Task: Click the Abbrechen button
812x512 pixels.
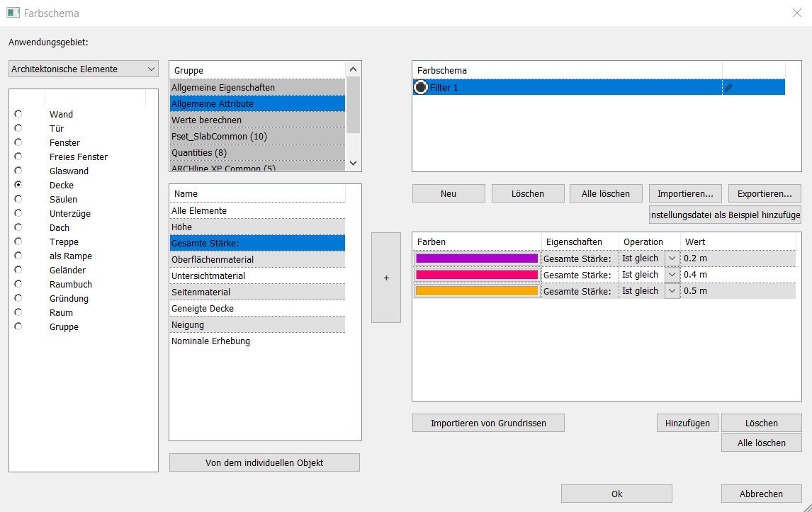Action: point(761,494)
